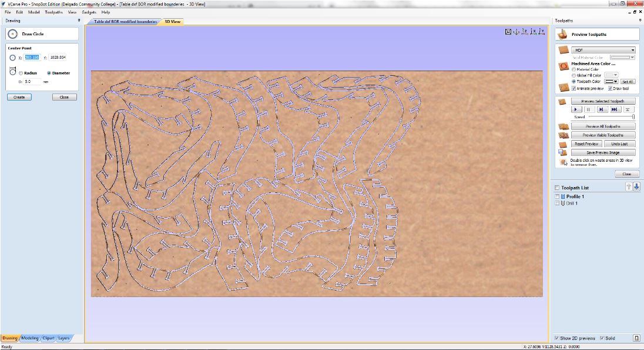Click the save icon beside Save Preview Image

pos(563,153)
